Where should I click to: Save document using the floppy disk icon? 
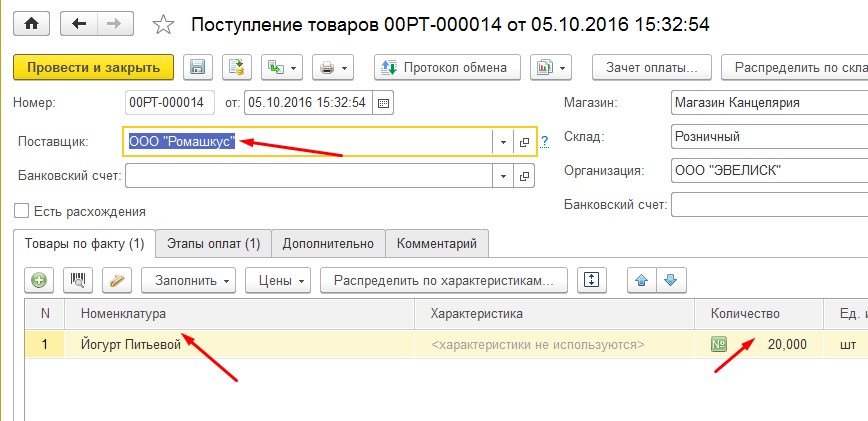point(198,67)
